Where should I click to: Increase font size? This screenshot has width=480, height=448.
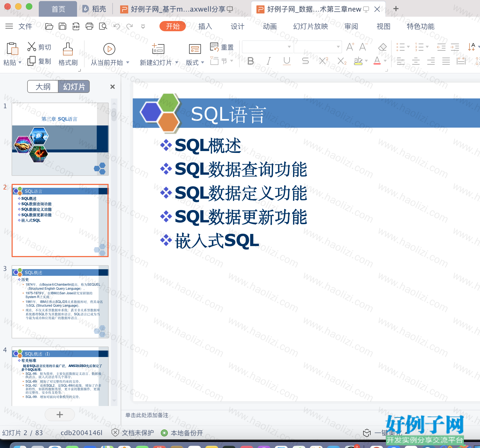coord(350,47)
